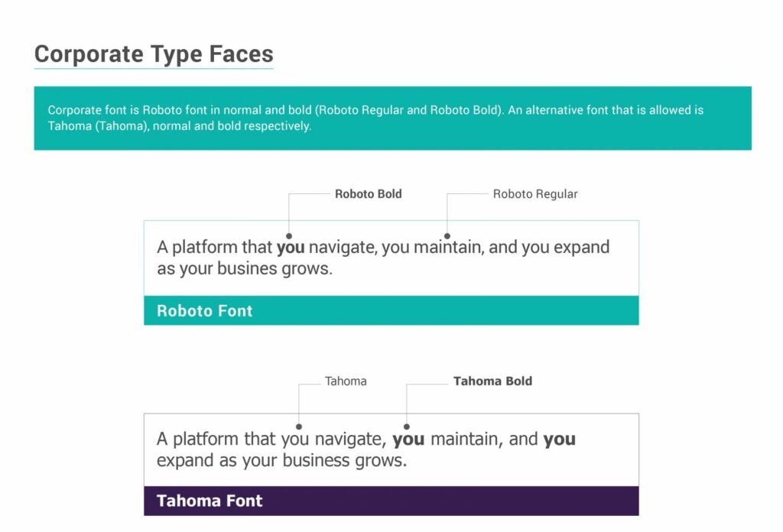Click the teal Roboto Font bar
The height and width of the screenshot is (532, 783).
click(x=391, y=310)
